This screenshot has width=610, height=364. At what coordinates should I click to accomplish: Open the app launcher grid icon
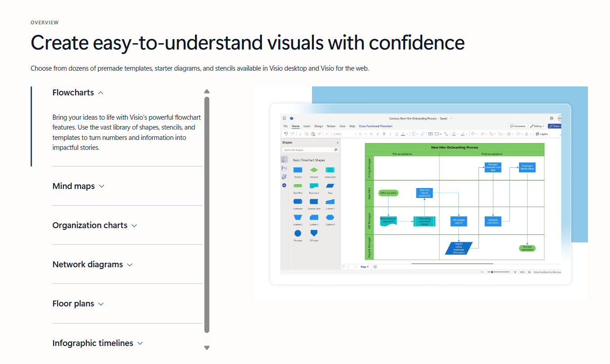point(285,118)
